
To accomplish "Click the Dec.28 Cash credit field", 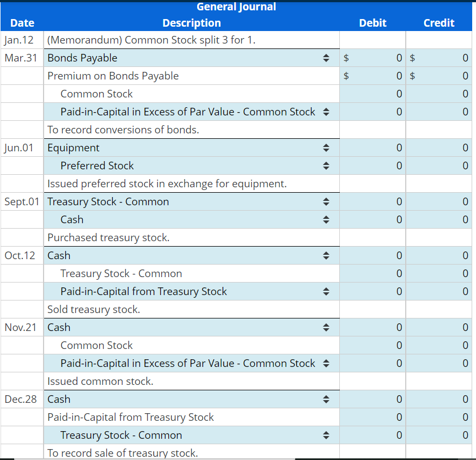I will point(439,399).
